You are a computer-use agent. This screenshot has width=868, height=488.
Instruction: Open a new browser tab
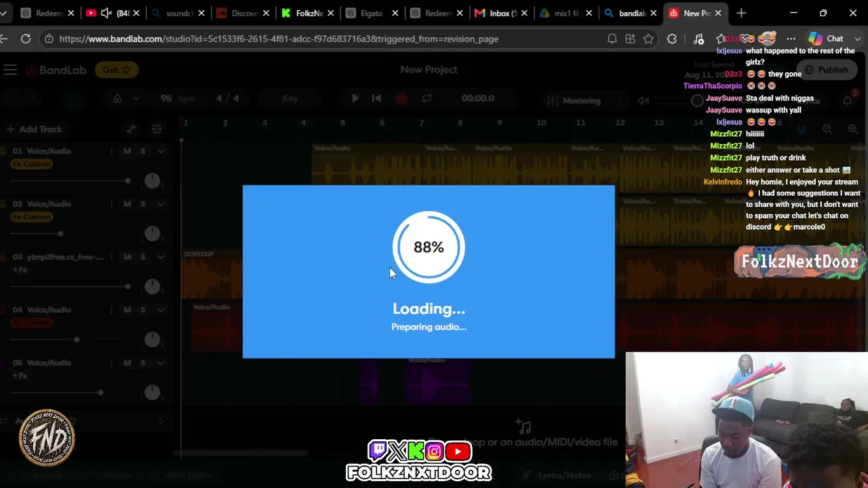[x=741, y=13]
